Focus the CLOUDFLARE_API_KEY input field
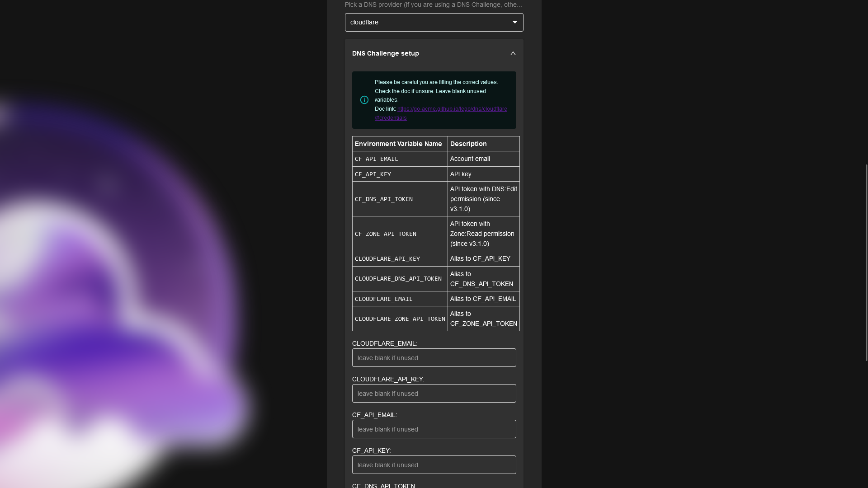This screenshot has height=488, width=868. (x=434, y=393)
